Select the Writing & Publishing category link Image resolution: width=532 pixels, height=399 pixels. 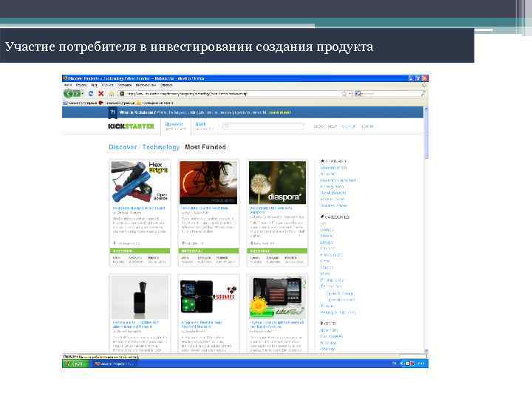tap(338, 312)
